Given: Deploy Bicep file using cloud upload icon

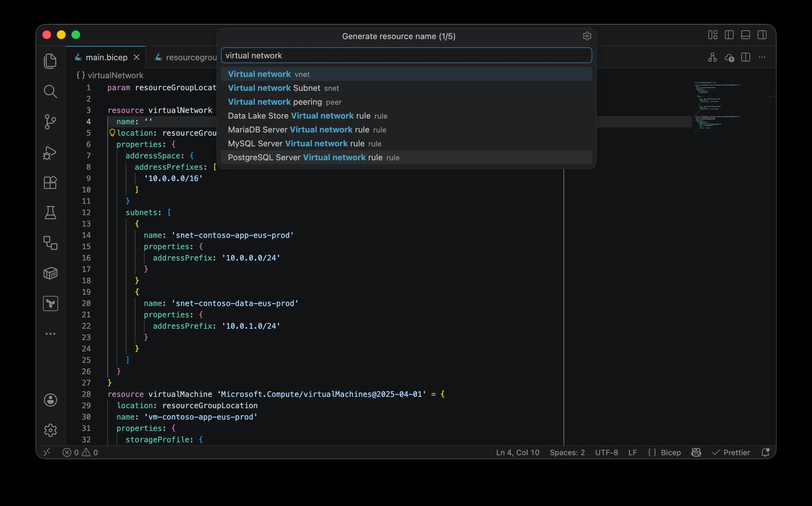Looking at the screenshot, I should [x=730, y=57].
